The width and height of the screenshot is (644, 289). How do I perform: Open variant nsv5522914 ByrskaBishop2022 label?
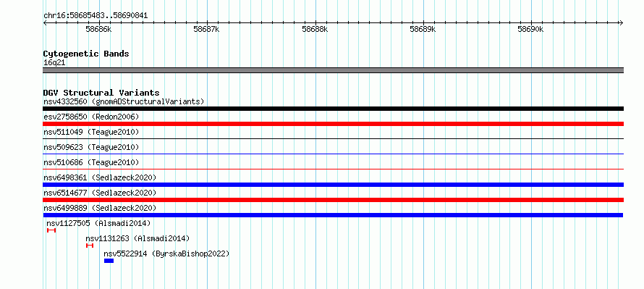(166, 254)
